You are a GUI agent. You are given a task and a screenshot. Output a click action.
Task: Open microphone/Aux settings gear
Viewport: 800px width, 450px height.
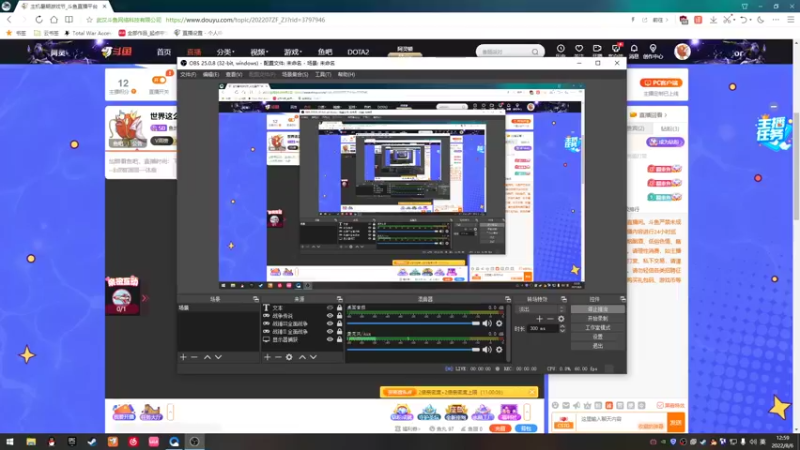[x=499, y=349]
